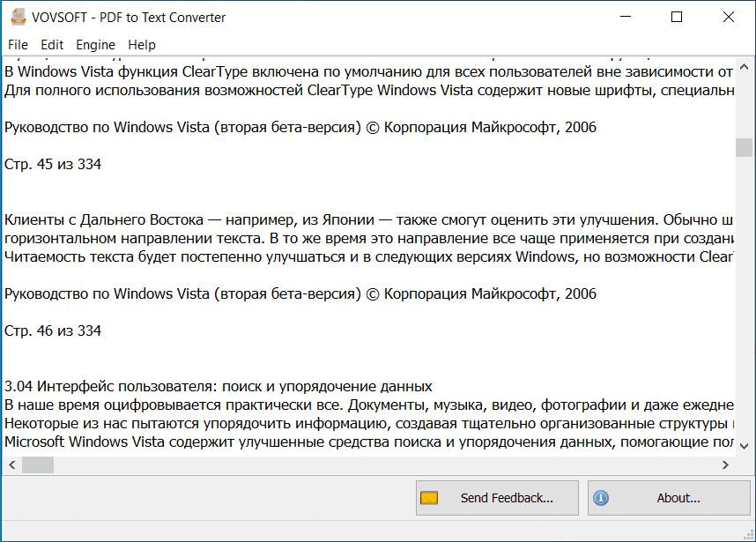The width and height of the screenshot is (756, 542).
Task: Click the horizontal scrollbar right arrow
Action: coord(726,464)
